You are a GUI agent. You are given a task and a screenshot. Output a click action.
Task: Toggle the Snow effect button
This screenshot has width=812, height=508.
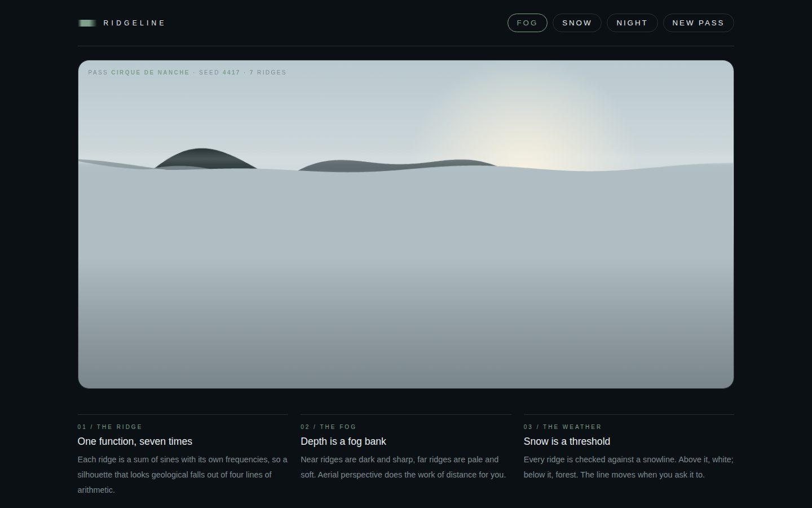[x=577, y=23]
